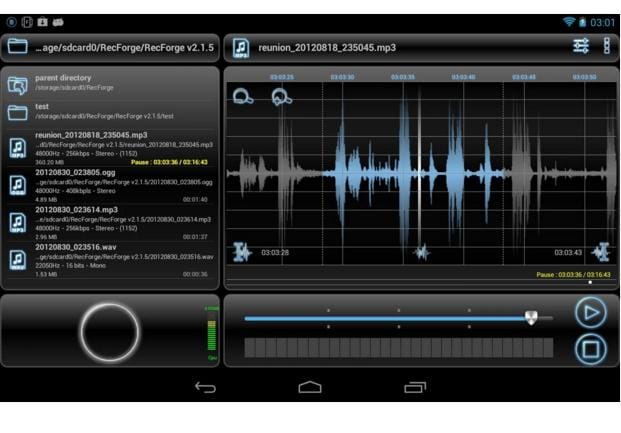Click the 00:01:37 duration of the 023614.mp3 file

(195, 237)
